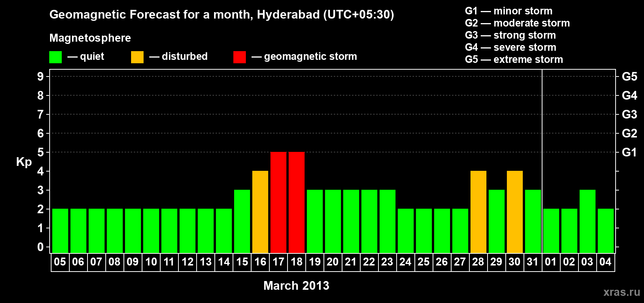
Task: Click the green quiet legend swatch
Action: 55,57
